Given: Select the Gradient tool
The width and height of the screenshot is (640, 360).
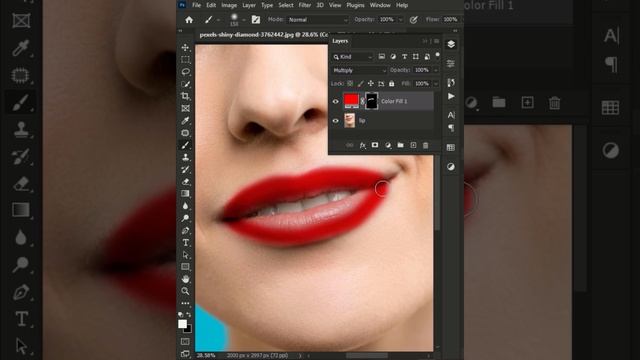Looking at the screenshot, I should point(185,193).
